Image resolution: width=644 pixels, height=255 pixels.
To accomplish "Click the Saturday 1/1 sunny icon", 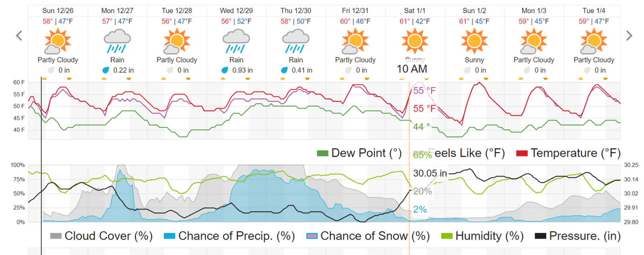I will [415, 41].
